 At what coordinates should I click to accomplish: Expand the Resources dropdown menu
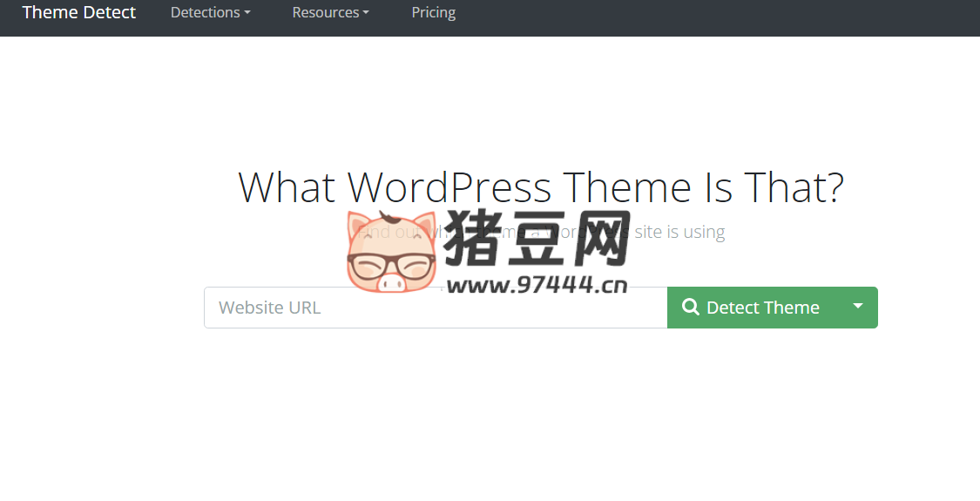click(331, 12)
